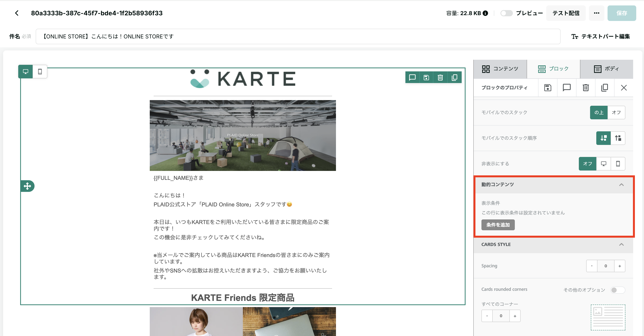
Task: Collapse the 動的コンテンツ section
Action: [621, 184]
